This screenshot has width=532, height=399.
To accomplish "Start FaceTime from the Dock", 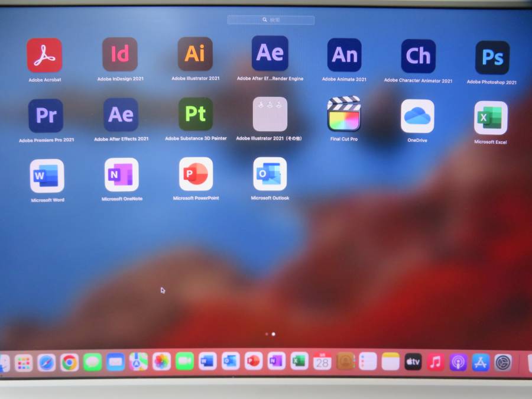I will click(x=184, y=361).
